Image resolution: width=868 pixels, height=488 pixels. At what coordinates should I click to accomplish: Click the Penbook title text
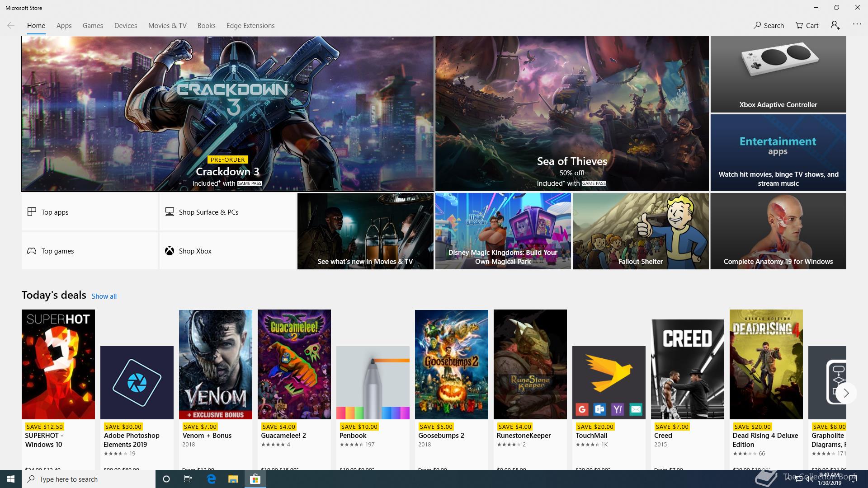(x=353, y=436)
